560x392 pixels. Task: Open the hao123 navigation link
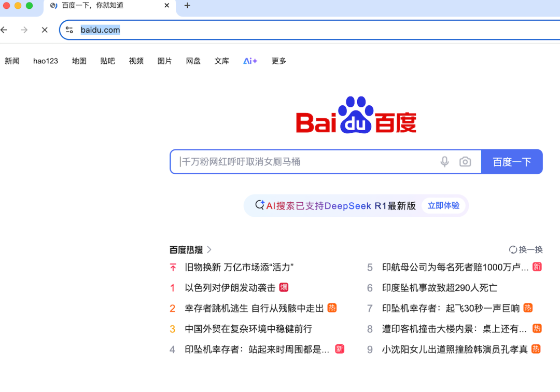46,61
